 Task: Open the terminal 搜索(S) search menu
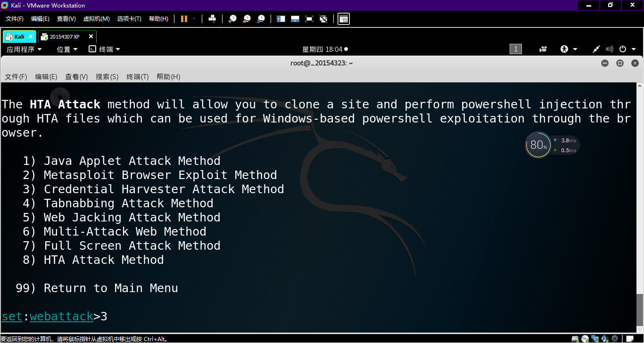(107, 77)
